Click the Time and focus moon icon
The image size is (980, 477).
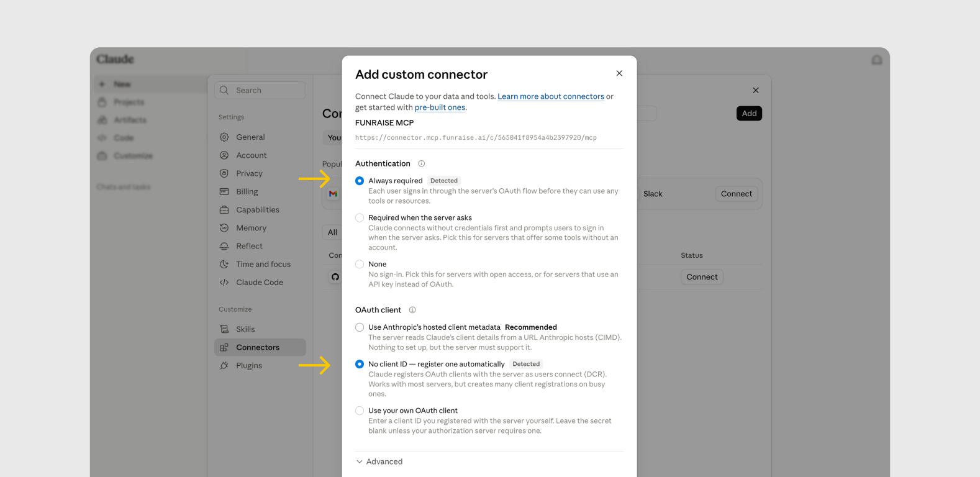click(x=224, y=264)
